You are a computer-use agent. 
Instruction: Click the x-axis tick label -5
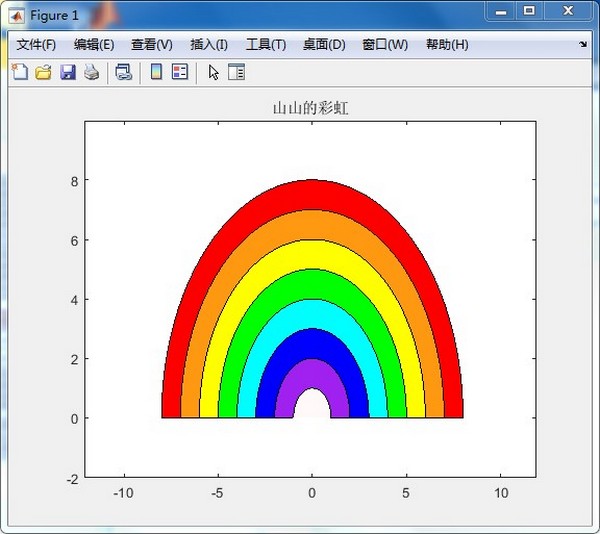pos(217,493)
